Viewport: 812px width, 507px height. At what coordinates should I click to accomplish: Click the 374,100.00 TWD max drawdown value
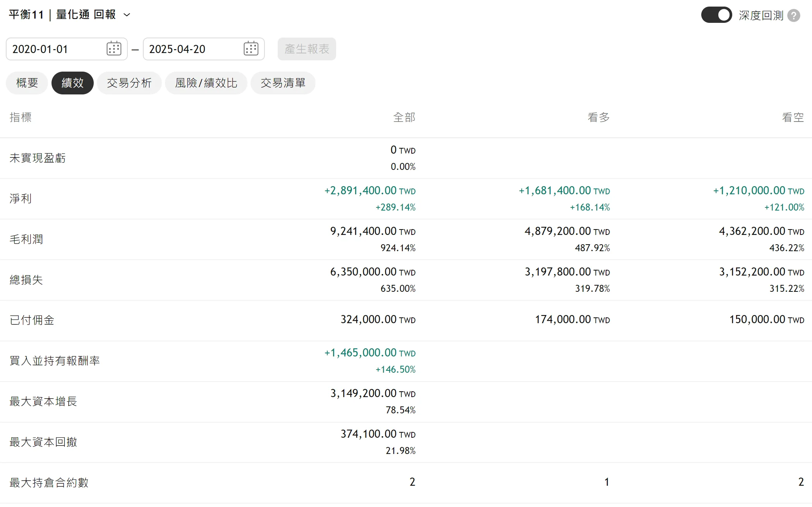pos(378,434)
